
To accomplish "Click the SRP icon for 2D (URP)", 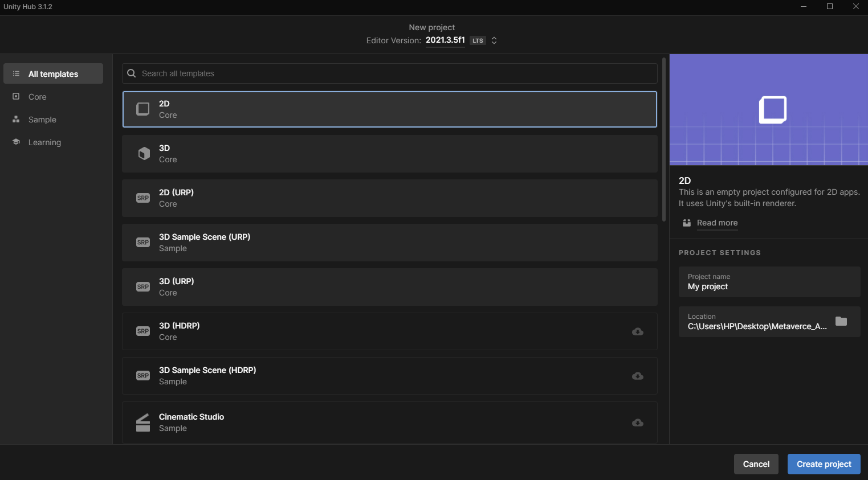I will point(143,198).
